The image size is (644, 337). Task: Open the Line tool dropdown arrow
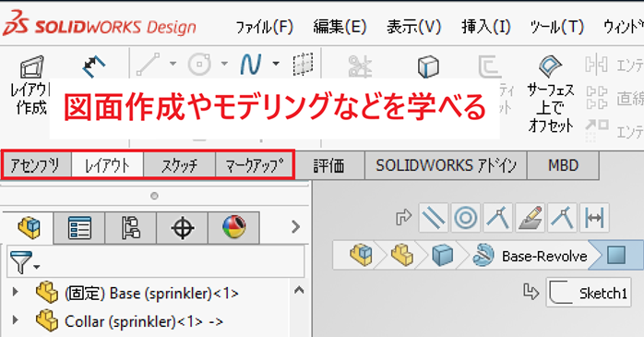(x=173, y=64)
